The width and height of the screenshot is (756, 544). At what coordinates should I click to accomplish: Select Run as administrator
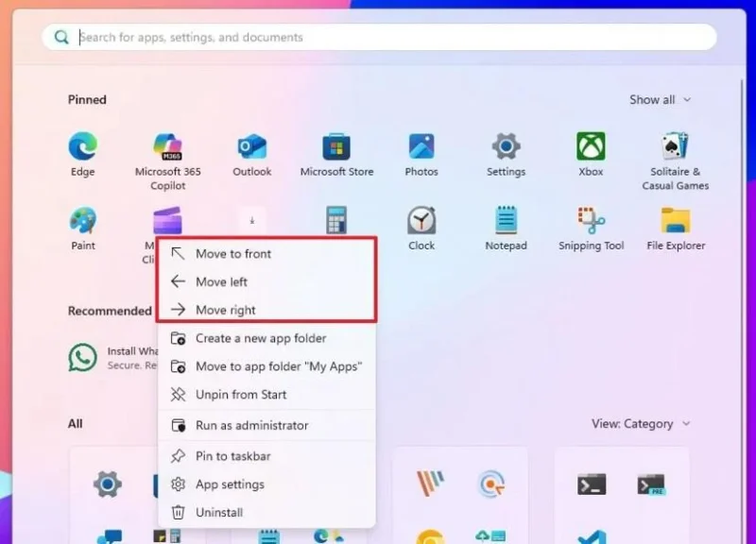[x=266, y=425]
